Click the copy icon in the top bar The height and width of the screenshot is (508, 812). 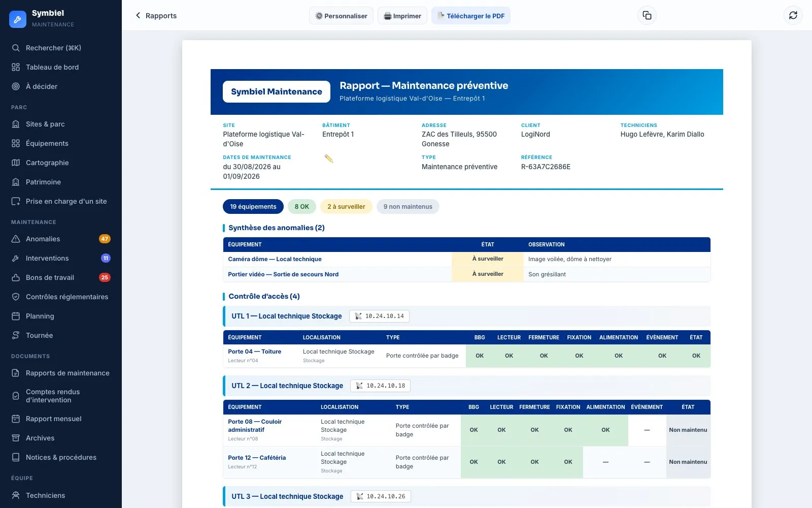[647, 15]
